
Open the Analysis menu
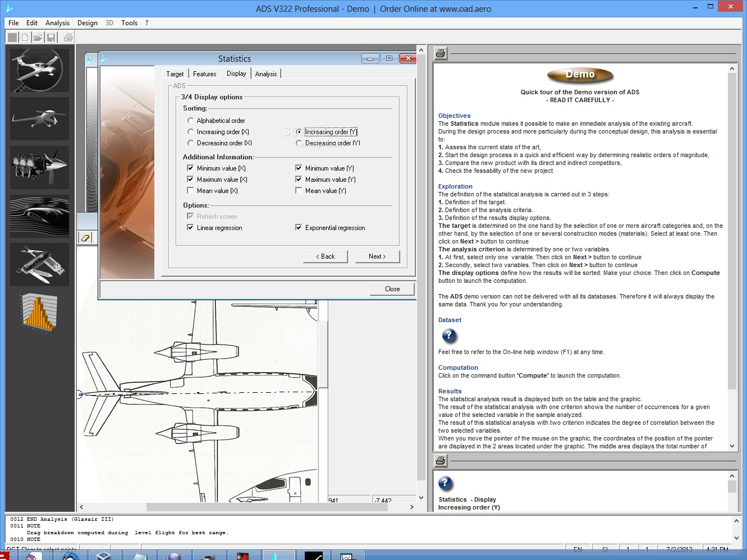[57, 23]
